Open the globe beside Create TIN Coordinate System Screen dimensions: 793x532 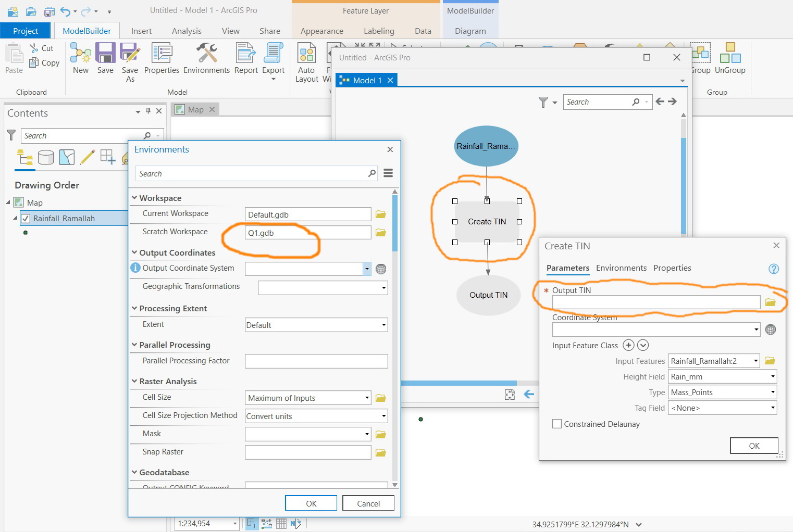tap(771, 330)
